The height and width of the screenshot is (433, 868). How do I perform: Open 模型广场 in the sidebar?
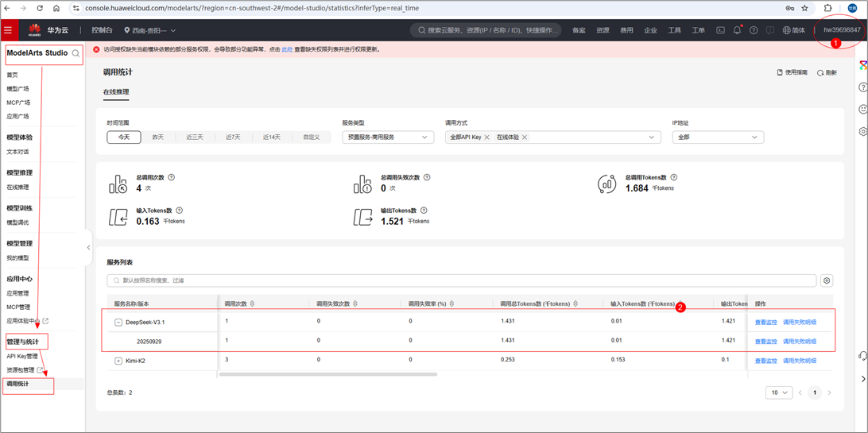tap(17, 88)
